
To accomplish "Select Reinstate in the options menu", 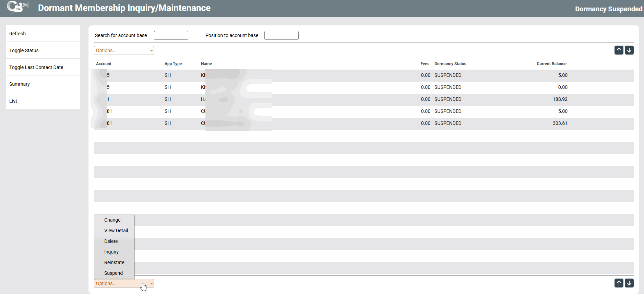I will (114, 262).
